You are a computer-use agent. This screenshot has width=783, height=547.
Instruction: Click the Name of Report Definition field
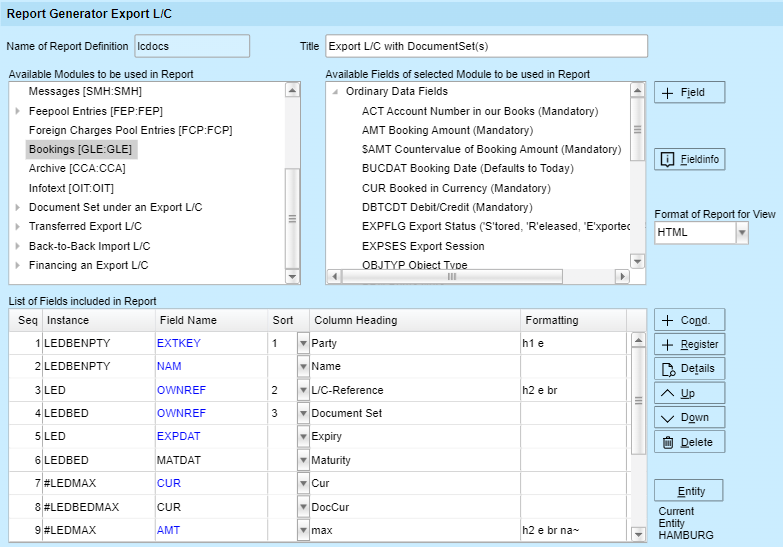pos(191,47)
